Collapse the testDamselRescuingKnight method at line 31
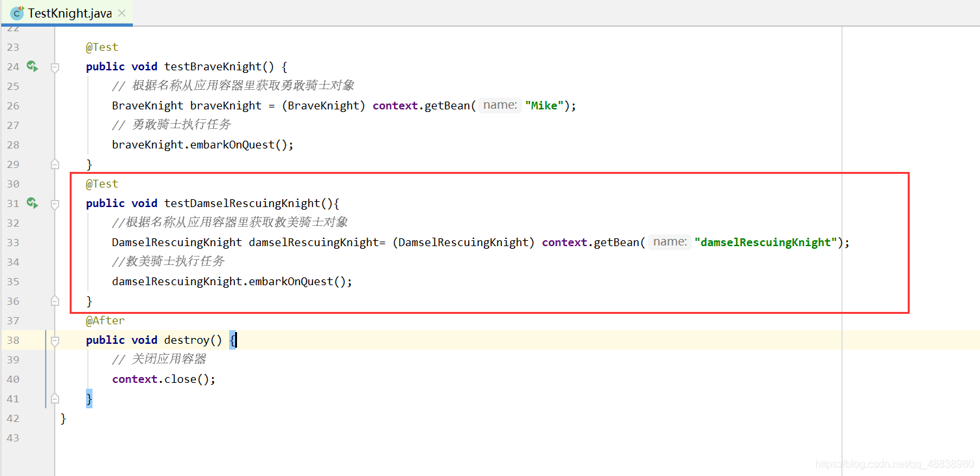 pos(55,203)
